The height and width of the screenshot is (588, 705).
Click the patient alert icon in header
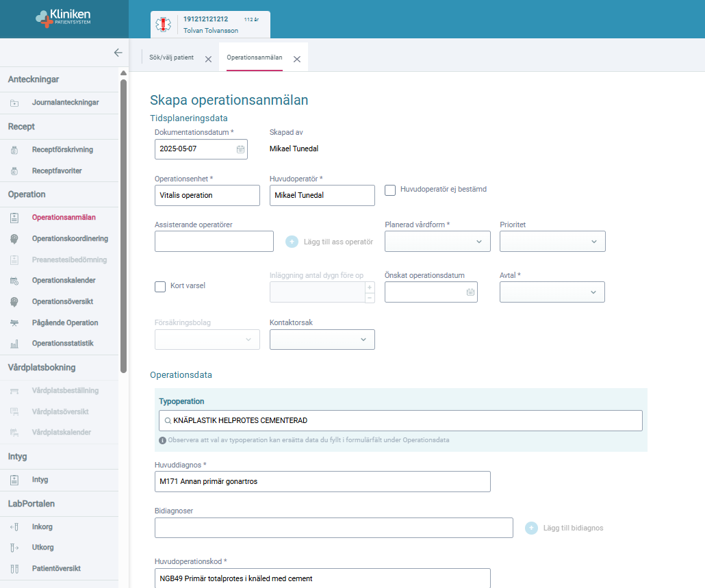(x=164, y=25)
